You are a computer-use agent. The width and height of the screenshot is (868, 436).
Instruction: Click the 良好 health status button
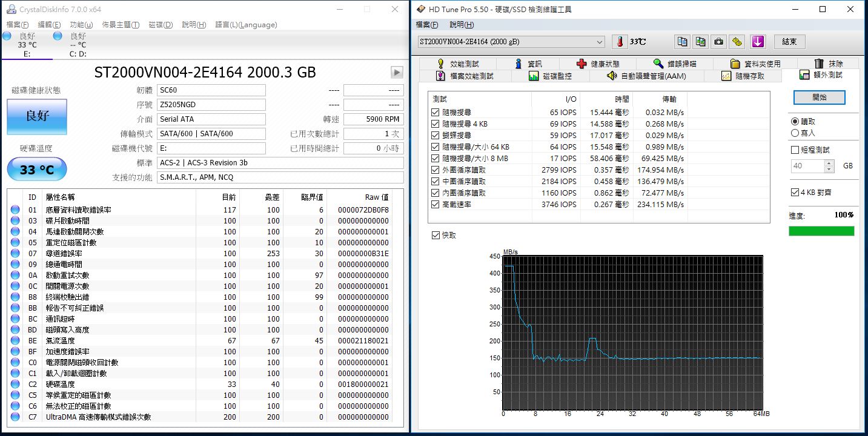37,116
